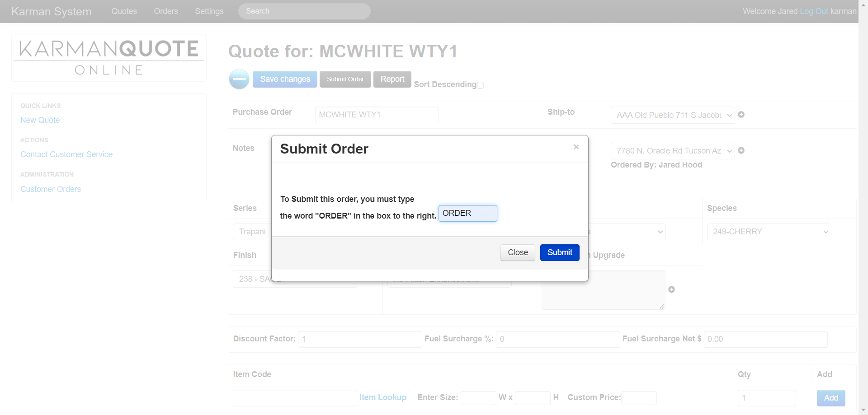Open the Settings menu
868x415 pixels.
209,11
